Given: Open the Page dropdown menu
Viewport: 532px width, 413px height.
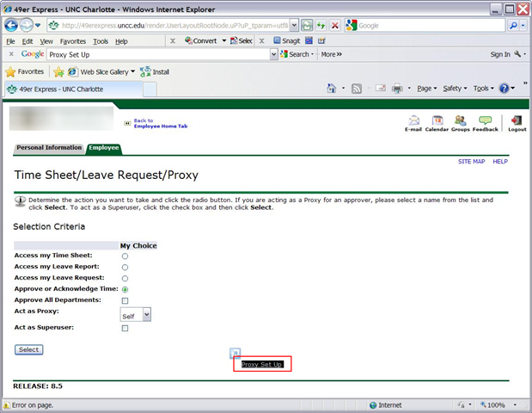Looking at the screenshot, I should pyautogui.click(x=426, y=89).
